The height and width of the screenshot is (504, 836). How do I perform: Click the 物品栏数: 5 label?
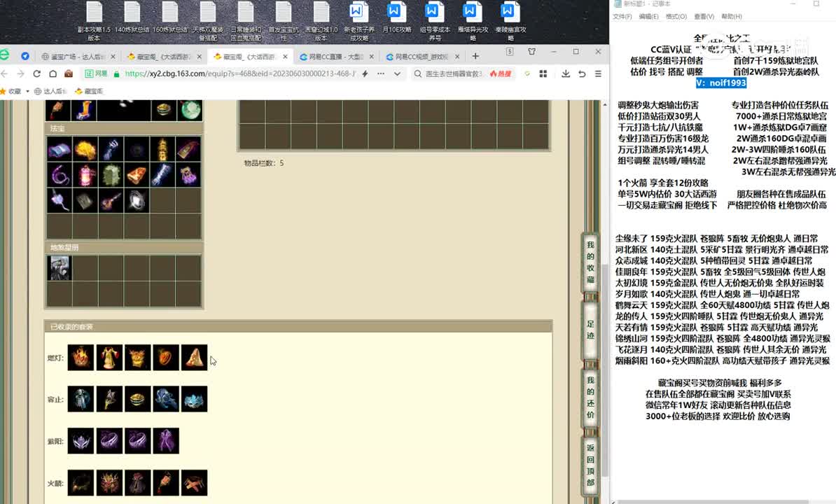[264, 163]
